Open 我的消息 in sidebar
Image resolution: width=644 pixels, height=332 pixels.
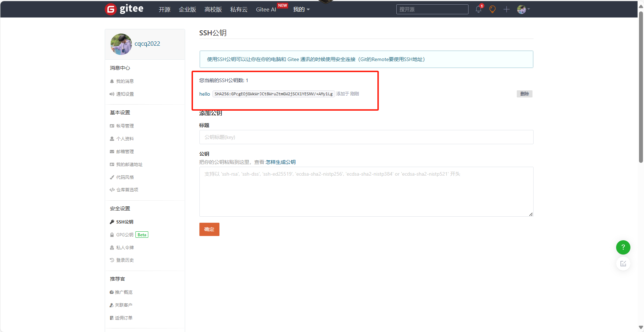[x=125, y=81]
